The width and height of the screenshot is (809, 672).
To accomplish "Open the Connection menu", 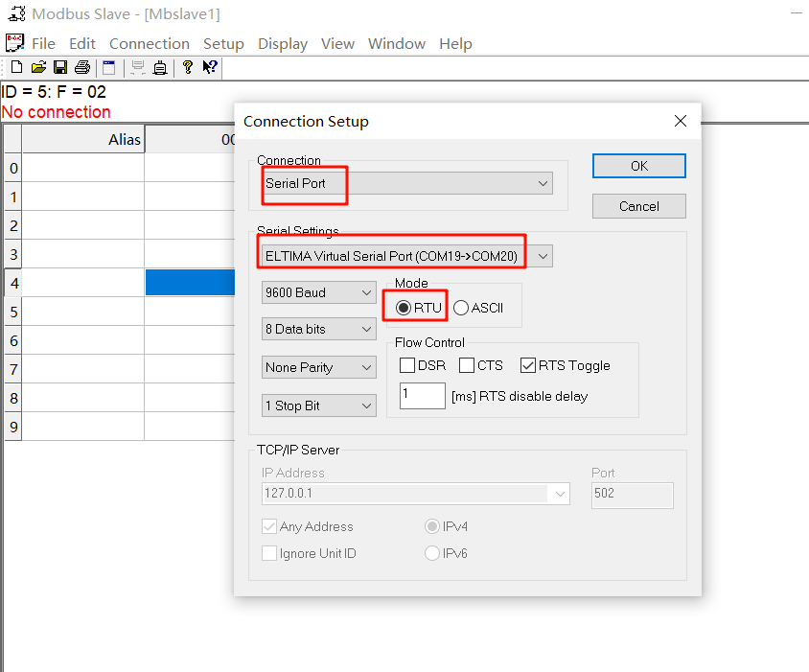I will pyautogui.click(x=149, y=43).
